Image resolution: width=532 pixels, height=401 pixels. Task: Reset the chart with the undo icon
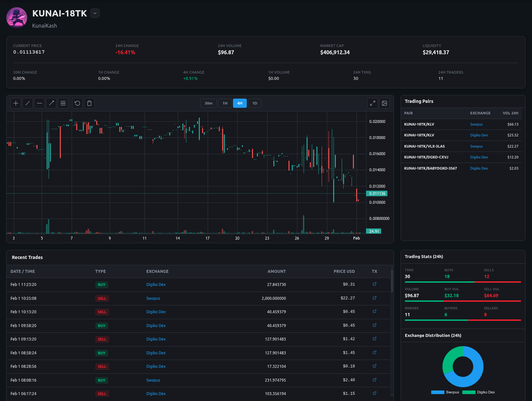(x=77, y=103)
